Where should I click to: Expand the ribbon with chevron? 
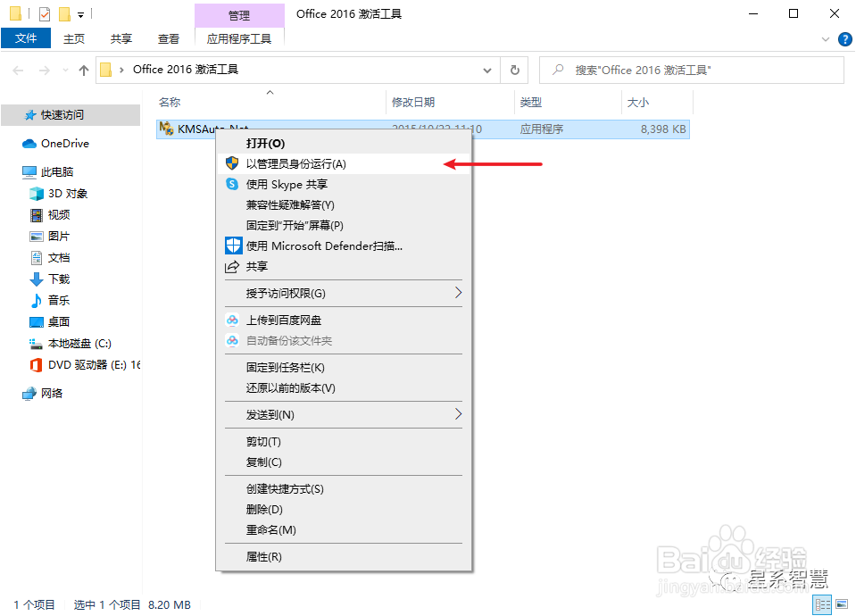click(826, 39)
